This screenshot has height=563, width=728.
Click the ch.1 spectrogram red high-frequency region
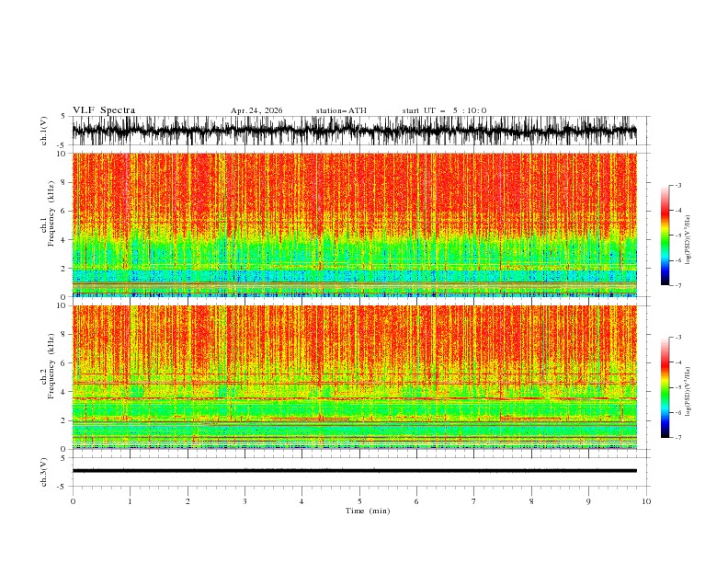(x=354, y=190)
